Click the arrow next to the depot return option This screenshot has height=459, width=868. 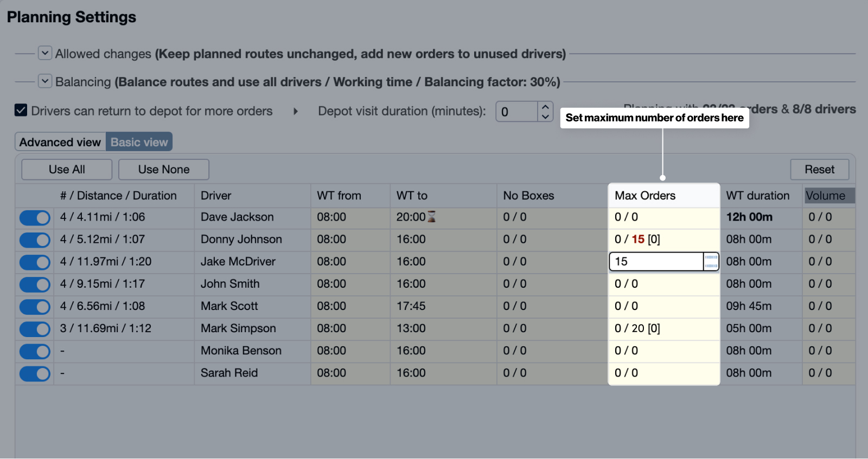(296, 112)
